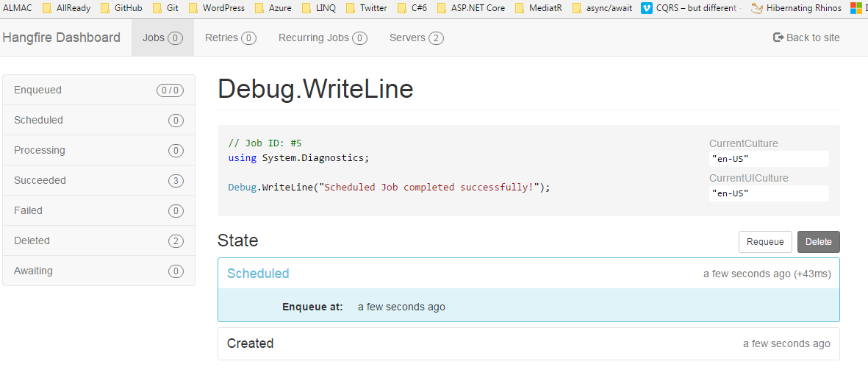Click the Scheduled state heading
This screenshot has width=868, height=378.
click(258, 274)
